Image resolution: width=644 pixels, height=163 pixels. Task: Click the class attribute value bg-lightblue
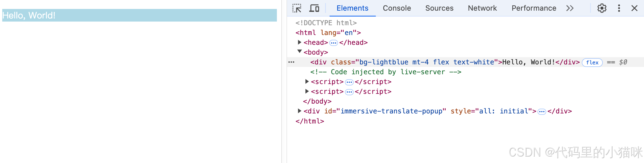384,62
